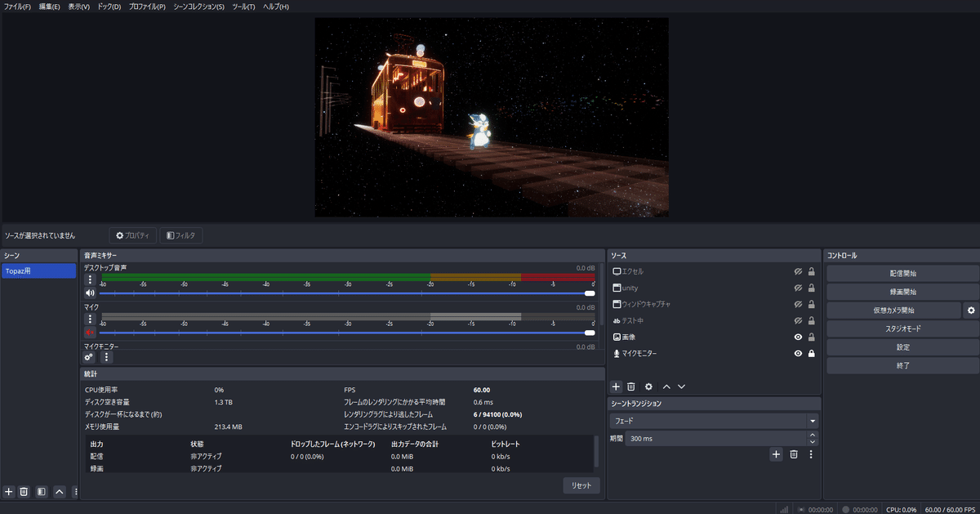
Task: Lock the ウィンドウキャプチャ source
Action: [811, 304]
